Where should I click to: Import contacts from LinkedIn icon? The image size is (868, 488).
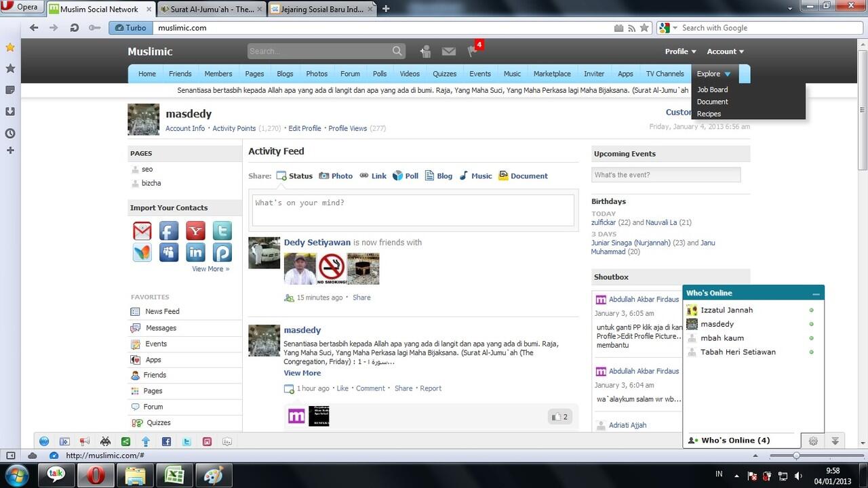195,253
